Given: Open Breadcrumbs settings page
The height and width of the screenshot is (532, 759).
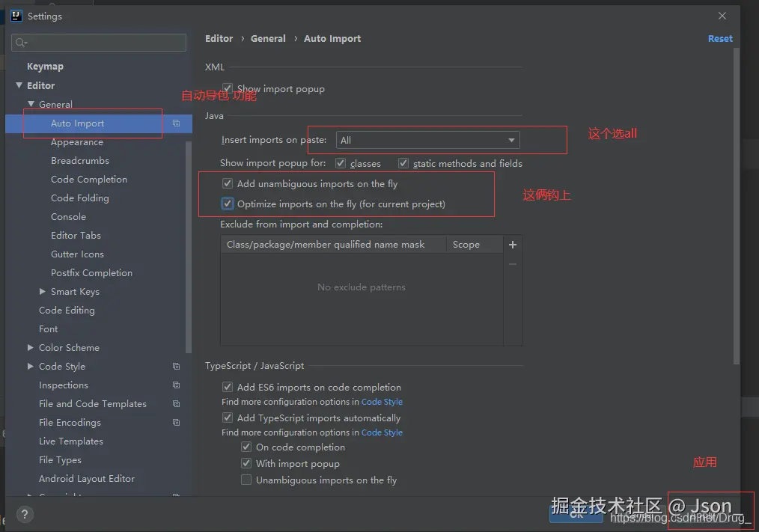Looking at the screenshot, I should [x=80, y=161].
